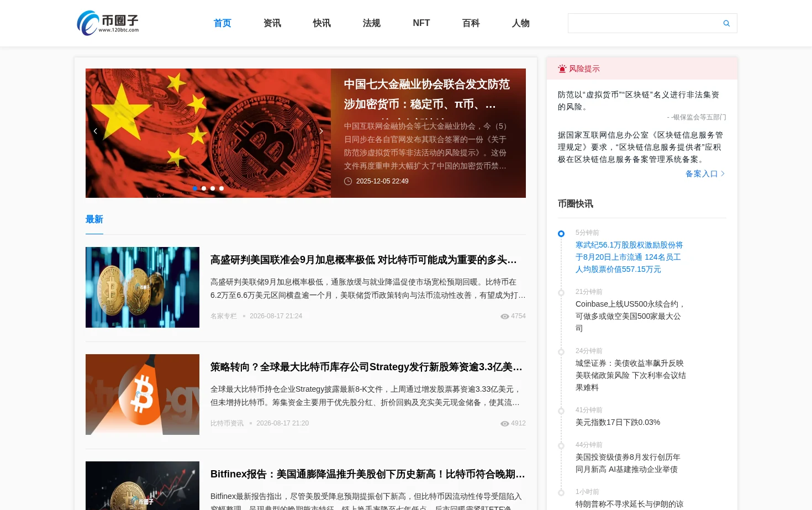Open the 人物 navigation item
The height and width of the screenshot is (510, 812).
point(521,23)
